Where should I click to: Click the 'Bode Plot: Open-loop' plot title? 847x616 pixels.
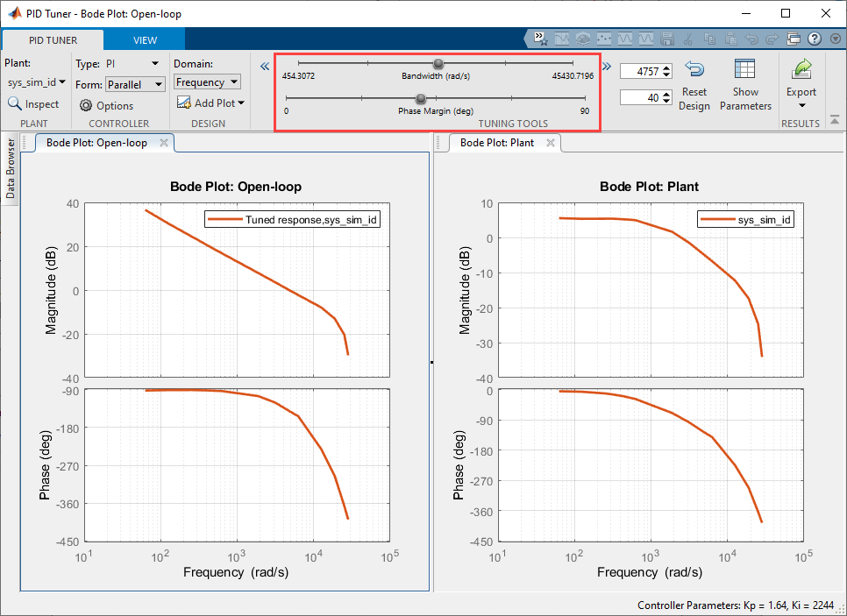coord(236,187)
